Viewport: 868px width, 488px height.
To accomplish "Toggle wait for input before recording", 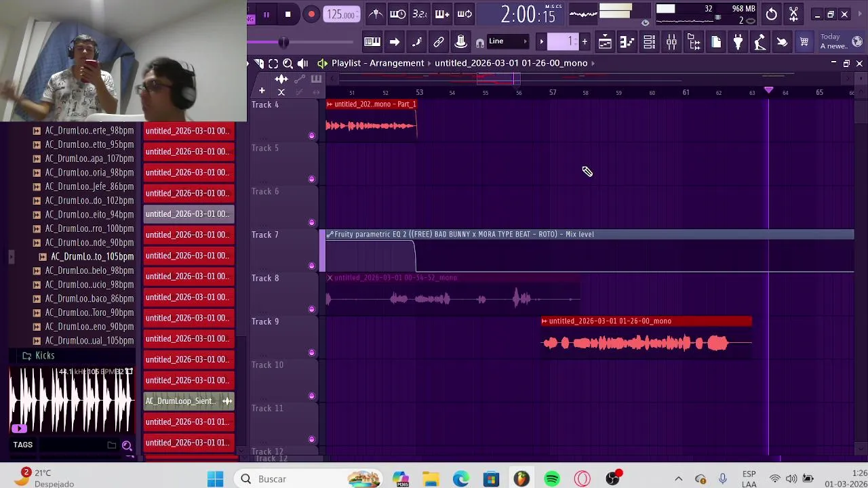I will tap(398, 14).
